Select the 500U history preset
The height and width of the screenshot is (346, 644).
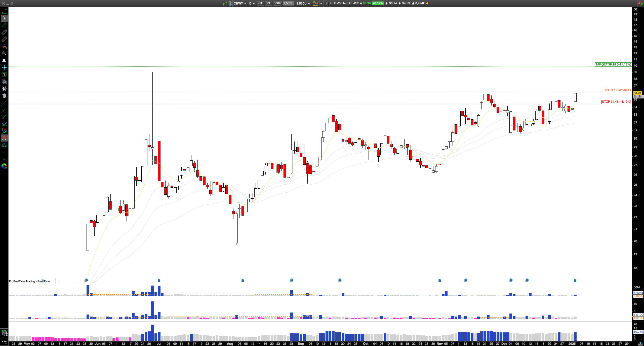tap(277, 3)
